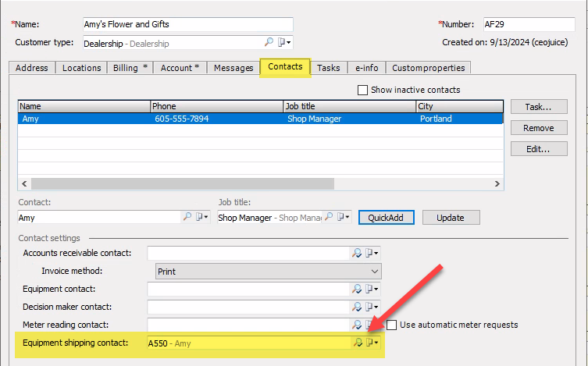588x366 pixels.
Task: Select the Amy contact row
Action: pyautogui.click(x=260, y=119)
